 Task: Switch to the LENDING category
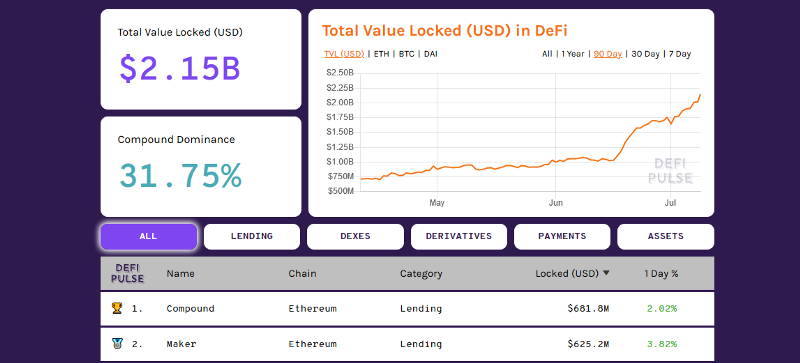252,236
